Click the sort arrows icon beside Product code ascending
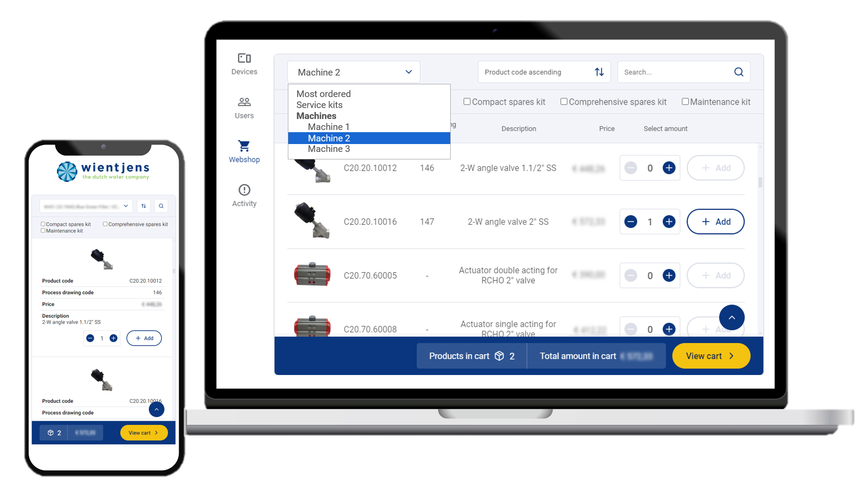Screen dimensions: 868x494 tap(599, 72)
